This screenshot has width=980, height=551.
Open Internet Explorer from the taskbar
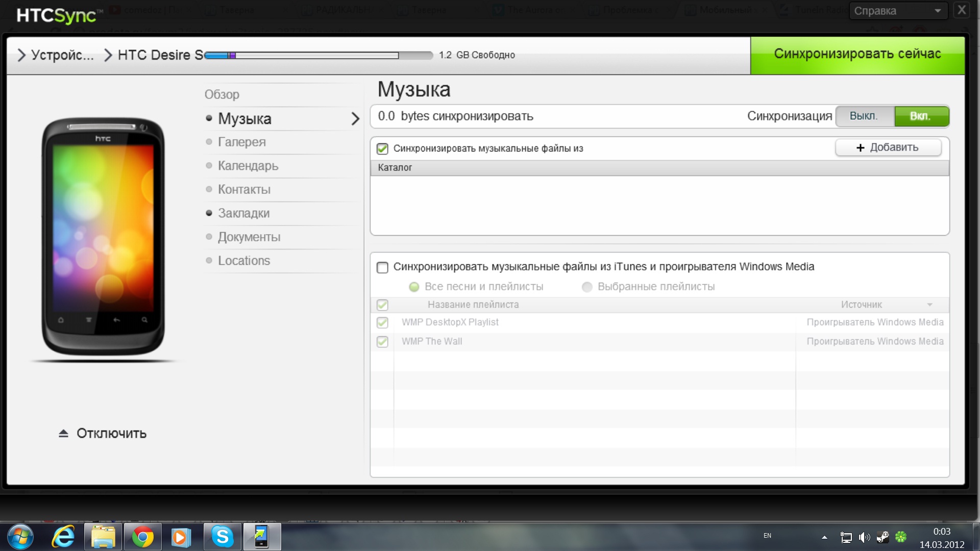pyautogui.click(x=64, y=537)
